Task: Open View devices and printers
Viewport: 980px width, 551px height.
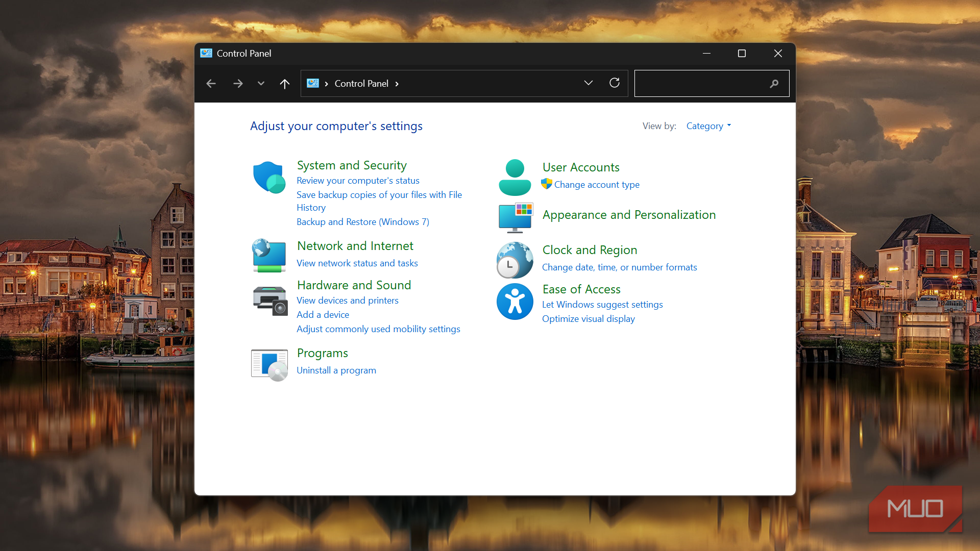Action: (348, 300)
